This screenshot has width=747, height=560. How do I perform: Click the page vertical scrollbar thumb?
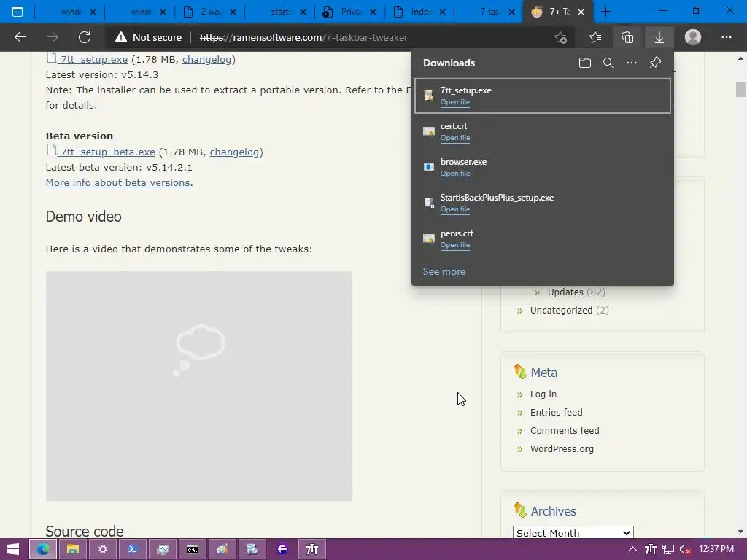(740, 90)
